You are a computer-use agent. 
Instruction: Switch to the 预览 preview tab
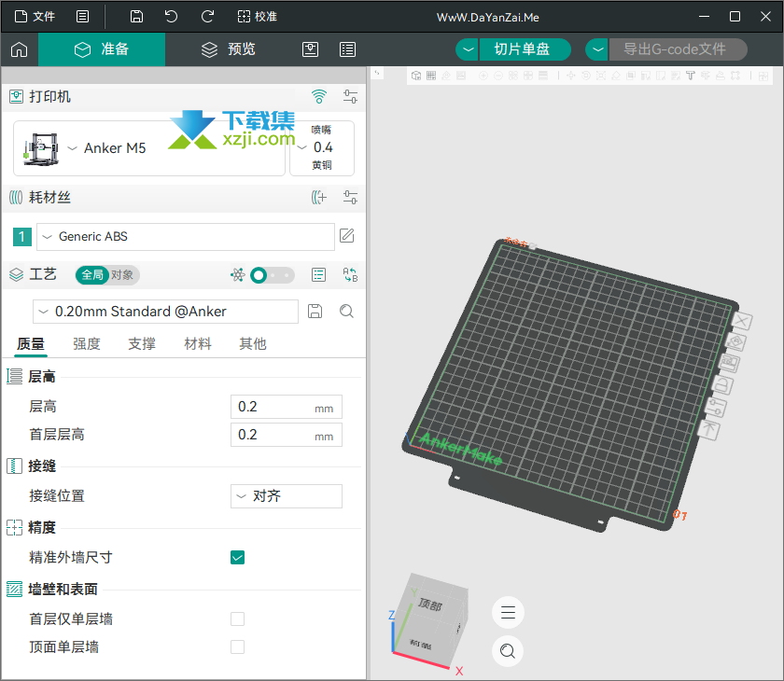[229, 49]
